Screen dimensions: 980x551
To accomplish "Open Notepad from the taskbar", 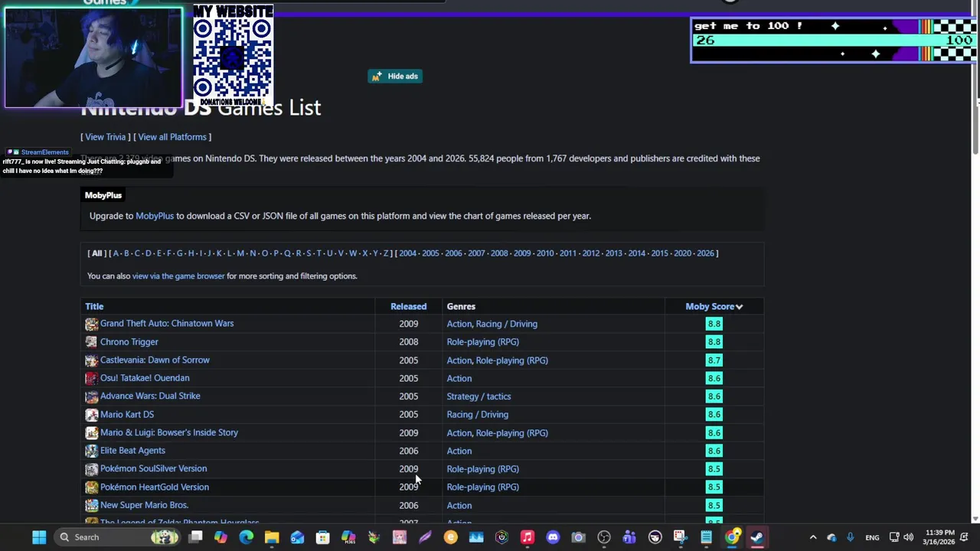I will coord(706,537).
